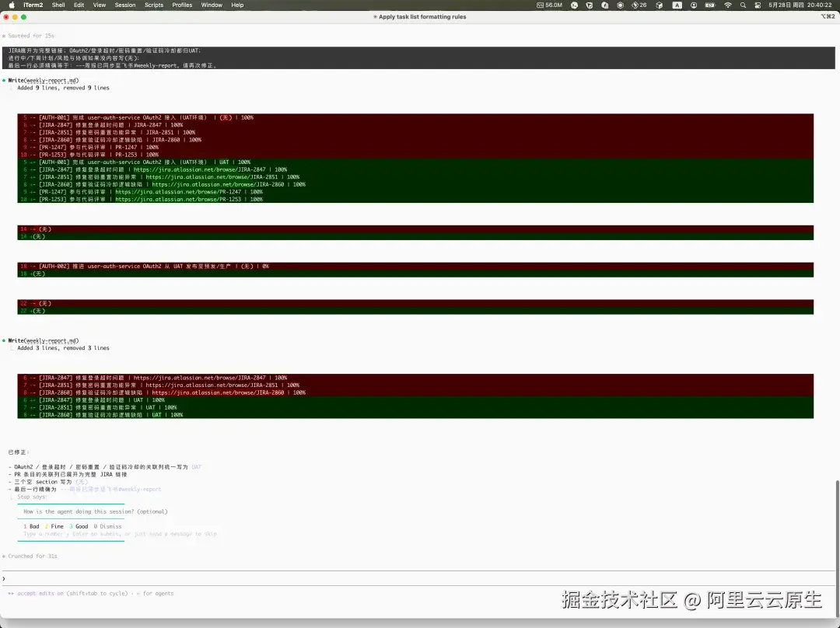Click the Crunched for 31s status line
This screenshot has height=628, width=840.
pos(30,556)
